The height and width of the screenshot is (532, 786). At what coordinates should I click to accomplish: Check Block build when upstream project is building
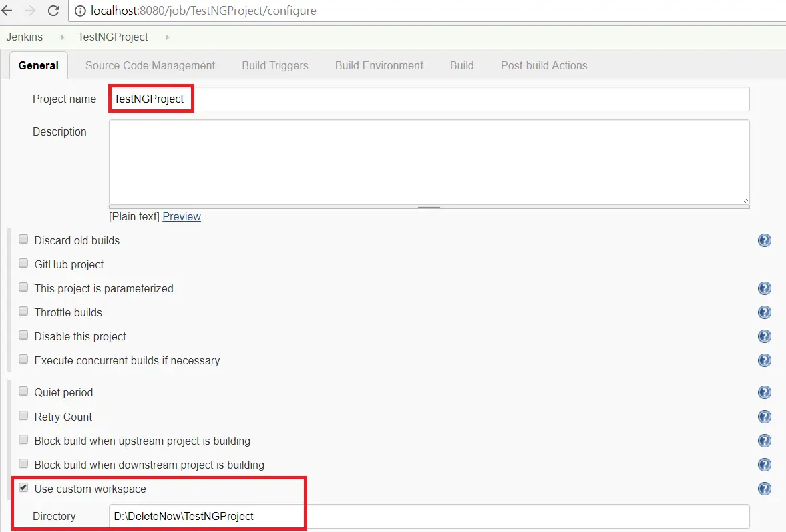coord(23,440)
